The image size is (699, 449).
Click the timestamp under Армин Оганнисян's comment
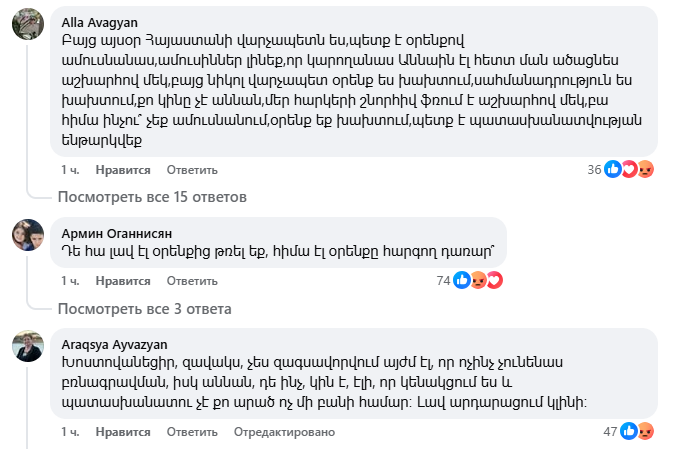pyautogui.click(x=70, y=281)
